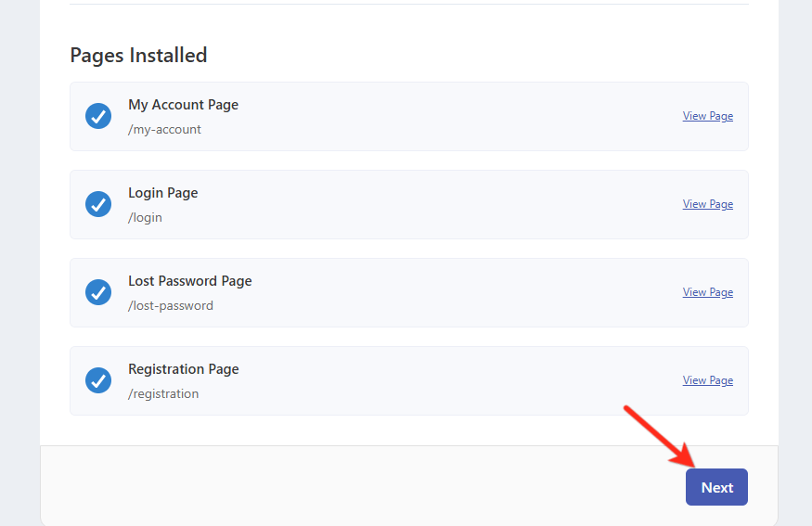
Task: Select the /login slug text
Action: pos(145,217)
